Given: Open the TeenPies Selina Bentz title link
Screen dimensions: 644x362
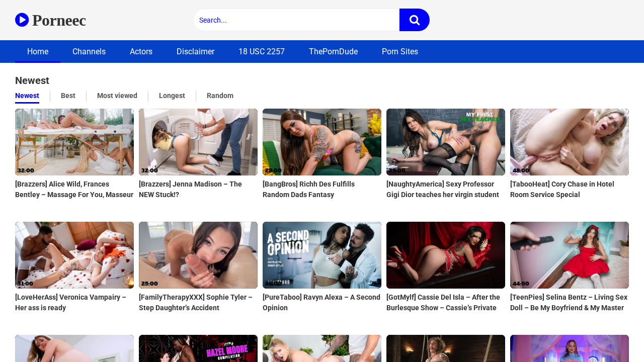Looking at the screenshot, I should pos(570,303).
